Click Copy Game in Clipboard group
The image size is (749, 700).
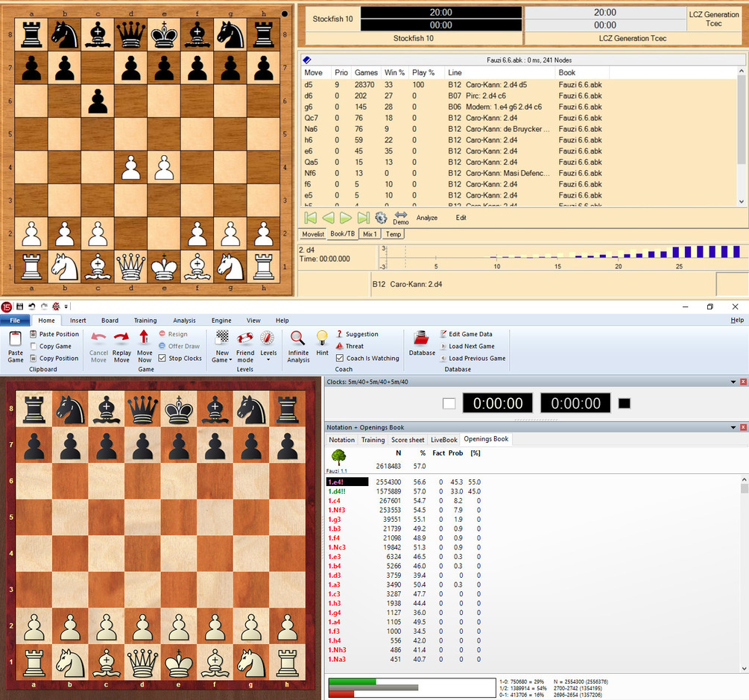[51, 346]
